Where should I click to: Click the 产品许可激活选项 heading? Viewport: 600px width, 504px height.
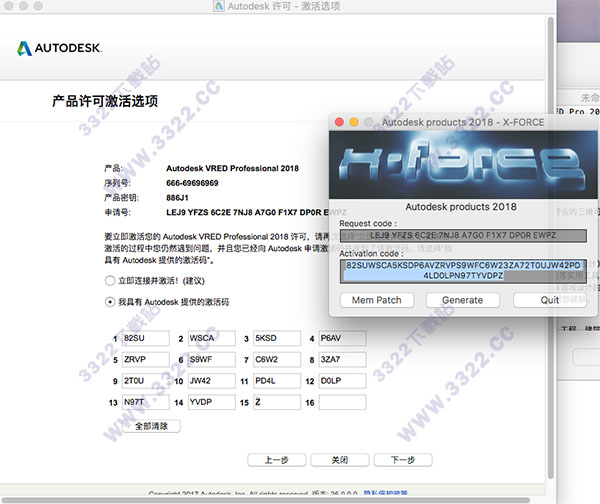pos(105,101)
